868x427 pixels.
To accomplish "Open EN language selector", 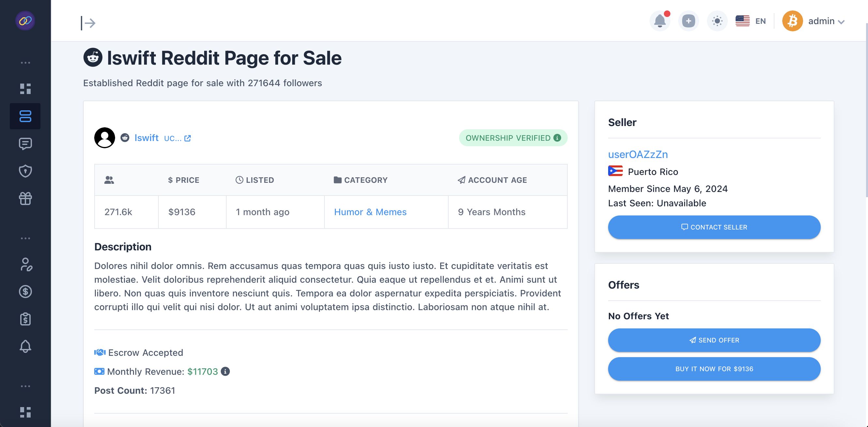I will [x=750, y=21].
